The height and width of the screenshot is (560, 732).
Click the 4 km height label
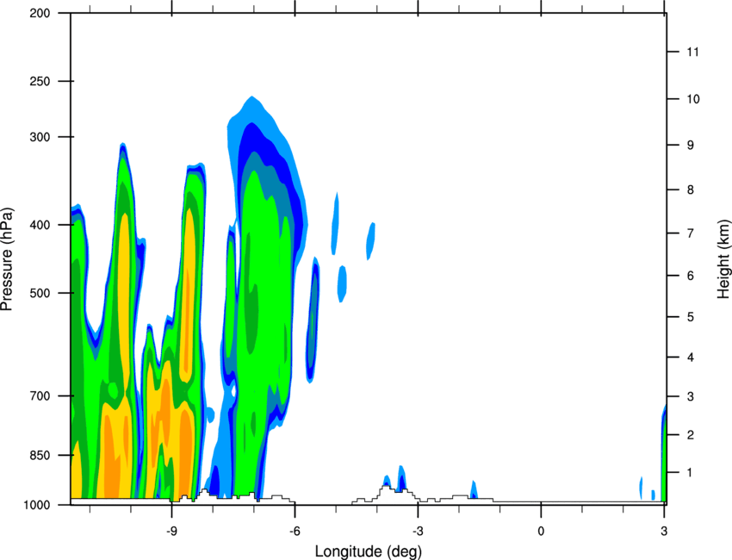(691, 358)
